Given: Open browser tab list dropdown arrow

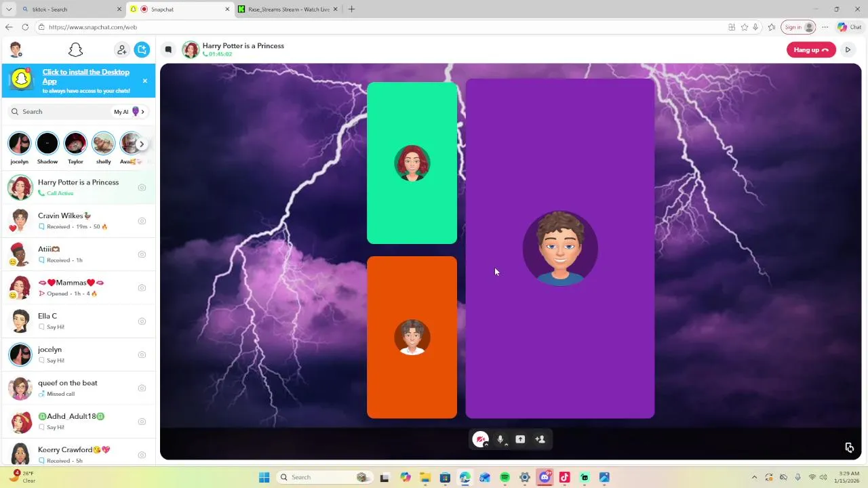Looking at the screenshot, I should (9, 9).
